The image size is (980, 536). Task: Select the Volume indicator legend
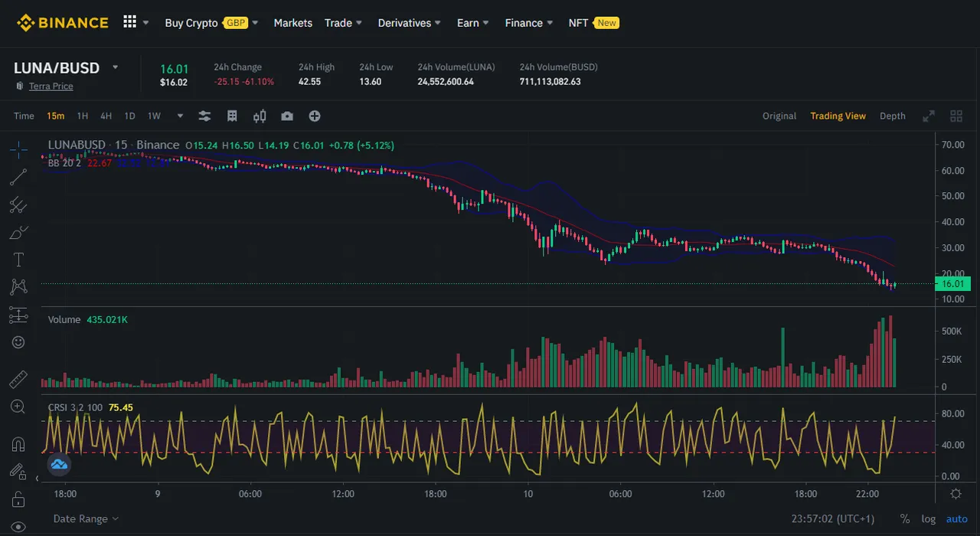64,319
